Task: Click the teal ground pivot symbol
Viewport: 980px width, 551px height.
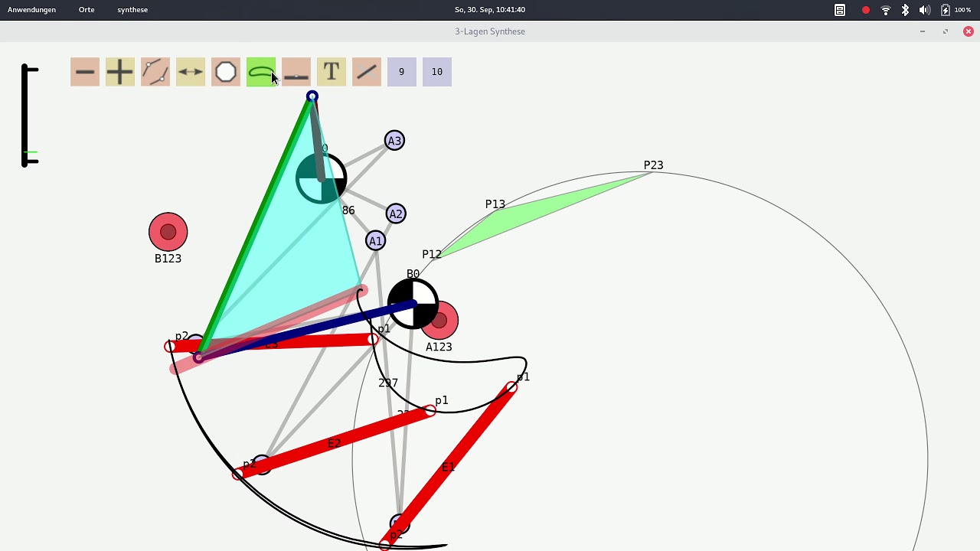Action: [322, 178]
